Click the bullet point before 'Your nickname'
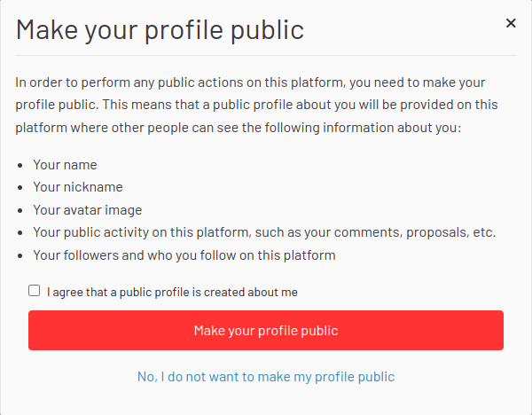This screenshot has width=532, height=415. tap(20, 188)
